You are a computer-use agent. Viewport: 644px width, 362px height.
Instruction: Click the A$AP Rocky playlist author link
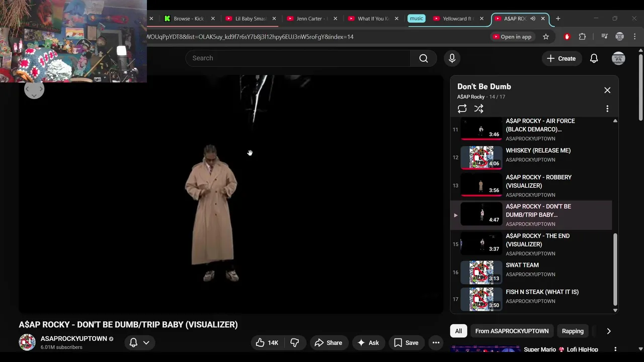pos(471,97)
